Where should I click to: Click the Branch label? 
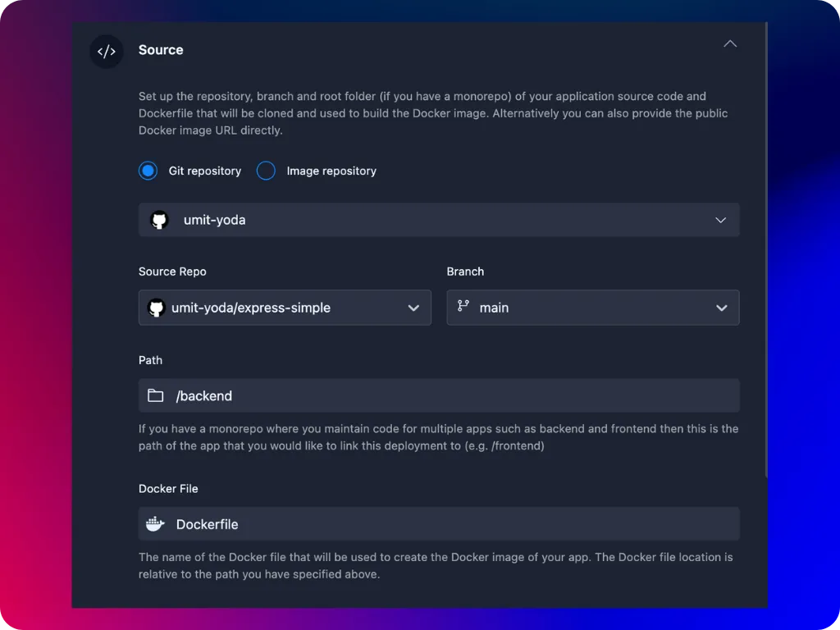coord(465,272)
